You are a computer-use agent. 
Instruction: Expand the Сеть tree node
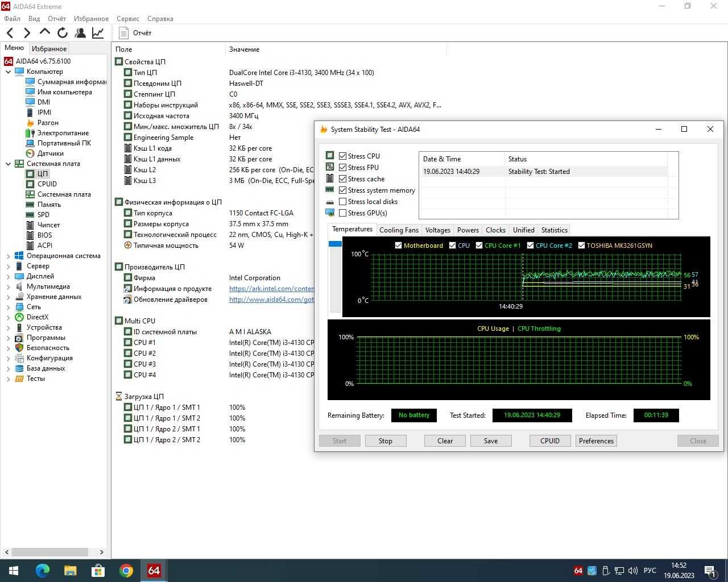click(8, 307)
